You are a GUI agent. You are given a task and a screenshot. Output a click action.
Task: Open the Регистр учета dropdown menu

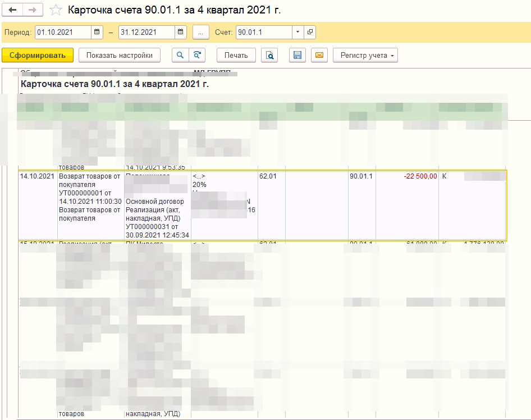365,55
